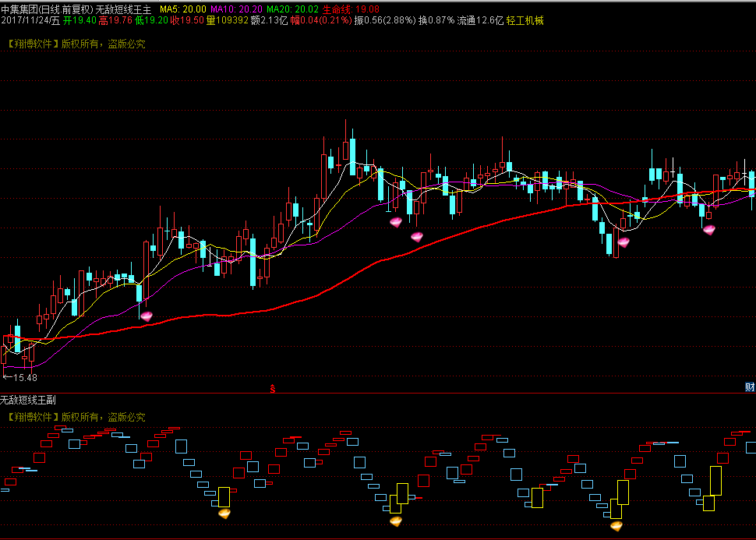Select the MA10: 20.20 indicator label

point(237,9)
